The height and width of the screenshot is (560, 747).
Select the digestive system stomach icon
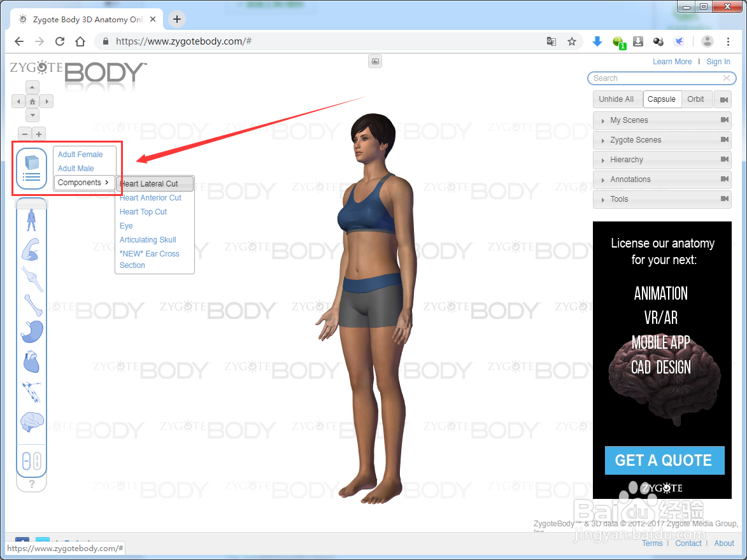pos(32,332)
